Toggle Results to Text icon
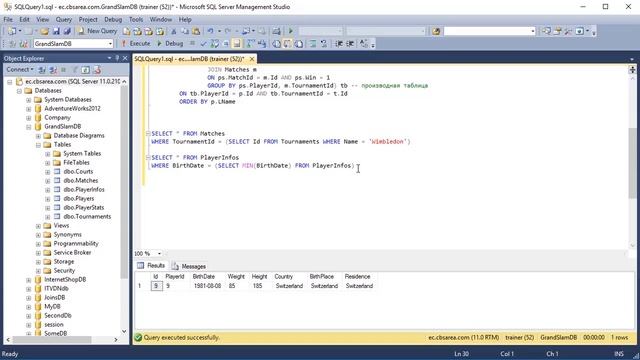The height and width of the screenshot is (360, 640). (276, 44)
